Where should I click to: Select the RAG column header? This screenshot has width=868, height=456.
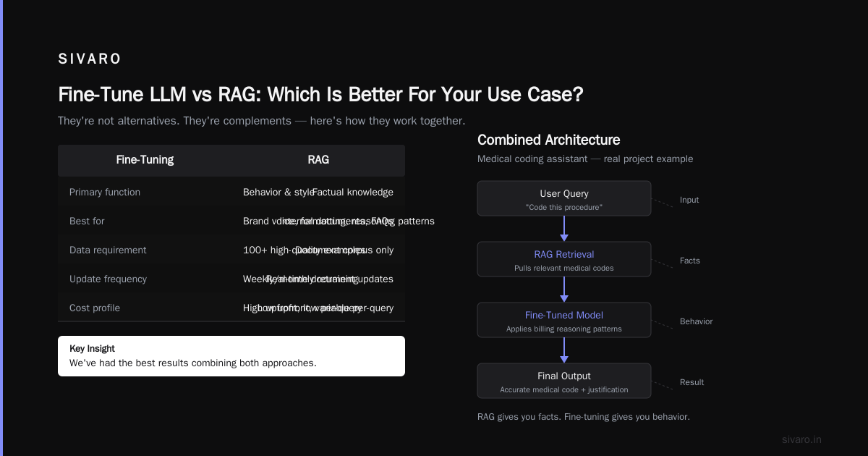click(x=318, y=160)
